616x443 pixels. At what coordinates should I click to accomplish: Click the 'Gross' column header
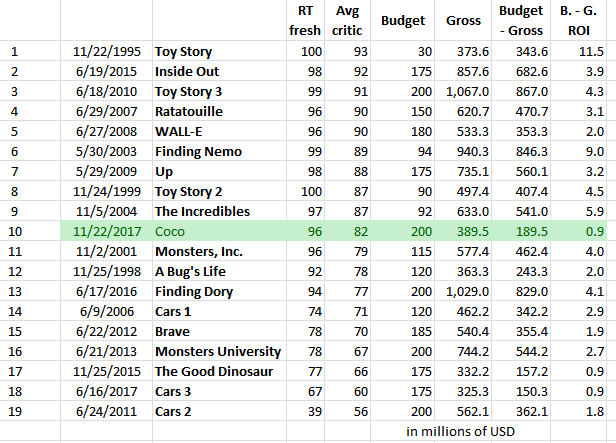pyautogui.click(x=465, y=20)
